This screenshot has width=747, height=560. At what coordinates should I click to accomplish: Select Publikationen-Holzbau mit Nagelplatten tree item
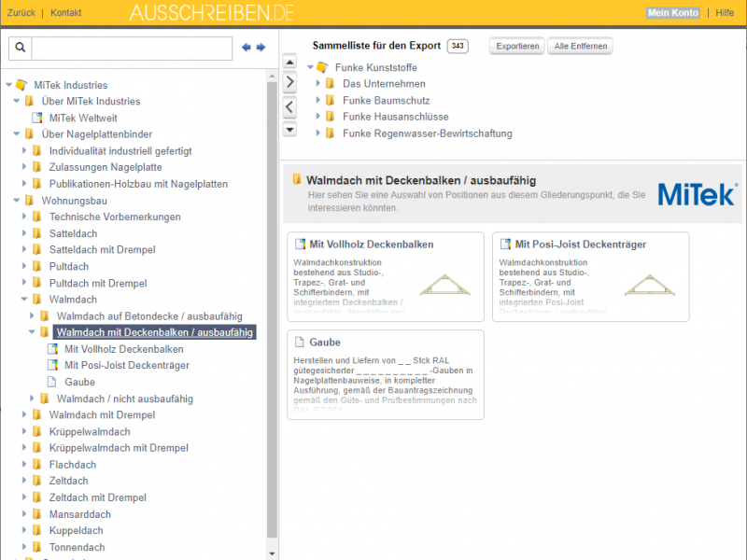click(x=138, y=184)
